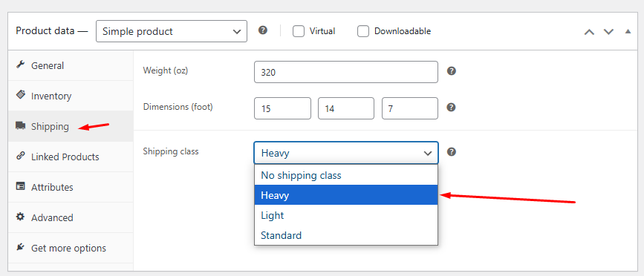
Task: Tick the Downloadable checkbox
Action: tap(363, 31)
